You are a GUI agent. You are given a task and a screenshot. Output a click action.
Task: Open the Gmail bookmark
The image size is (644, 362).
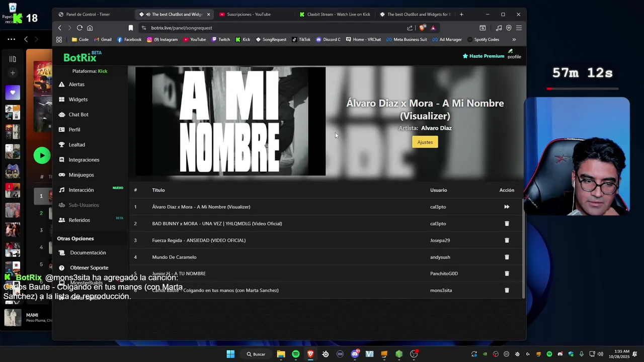click(x=103, y=39)
